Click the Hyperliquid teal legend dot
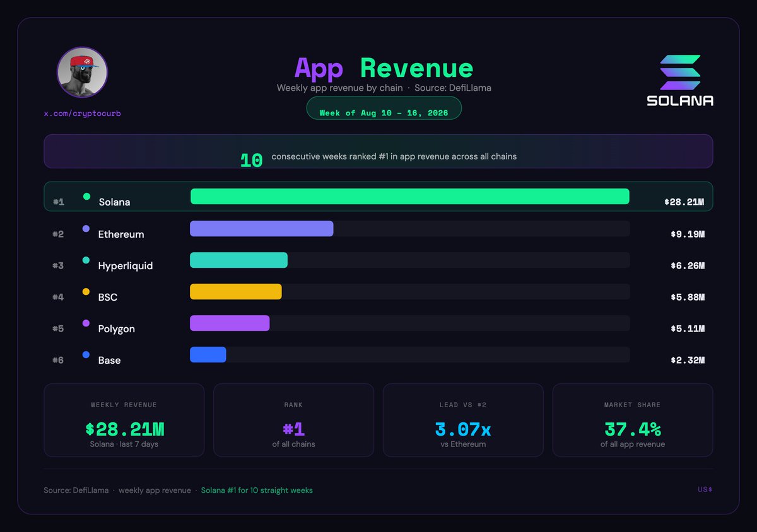This screenshot has width=757, height=532. 86,260
